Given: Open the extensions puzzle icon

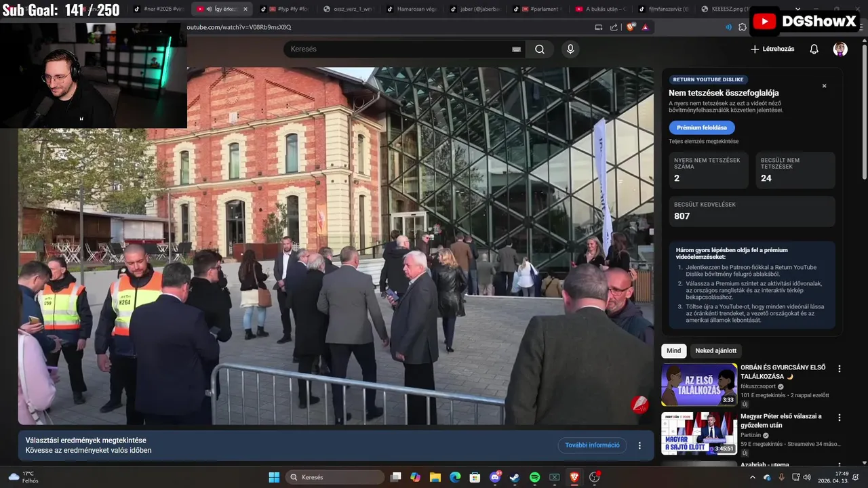Looking at the screenshot, I should (743, 27).
